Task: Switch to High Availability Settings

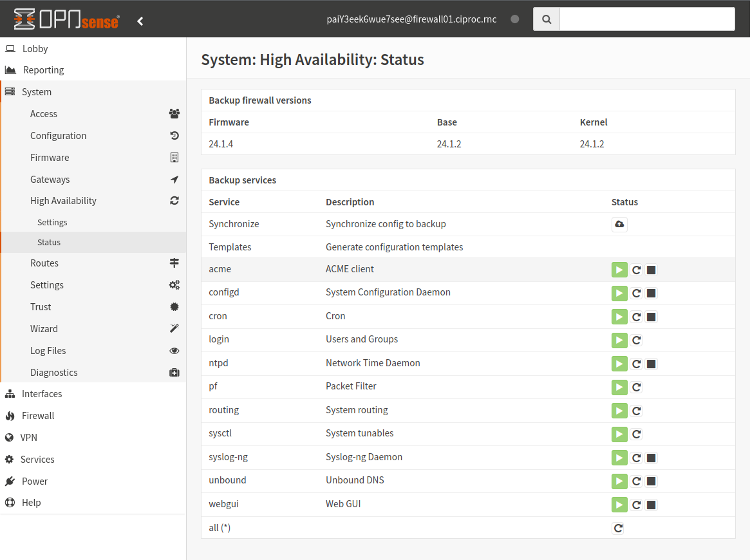Action: 52,221
